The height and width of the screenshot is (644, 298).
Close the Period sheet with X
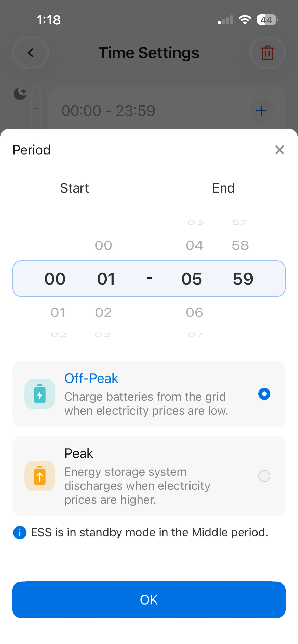coord(279,150)
